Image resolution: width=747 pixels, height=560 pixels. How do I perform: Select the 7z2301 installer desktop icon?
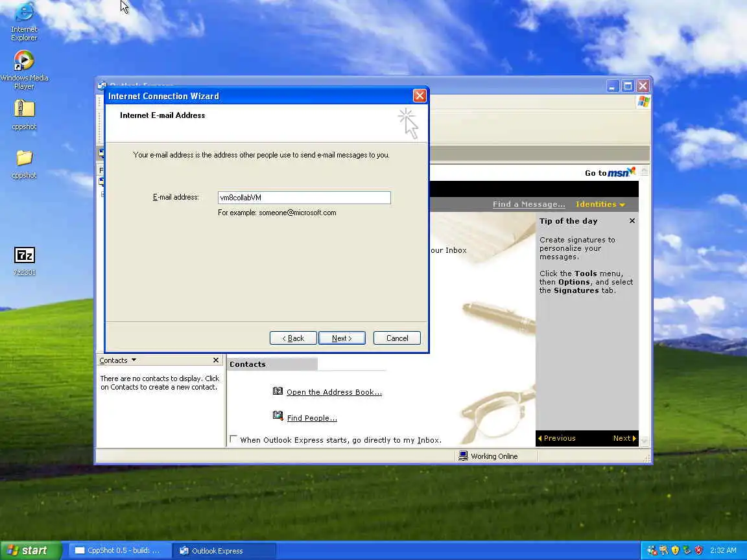point(24,261)
